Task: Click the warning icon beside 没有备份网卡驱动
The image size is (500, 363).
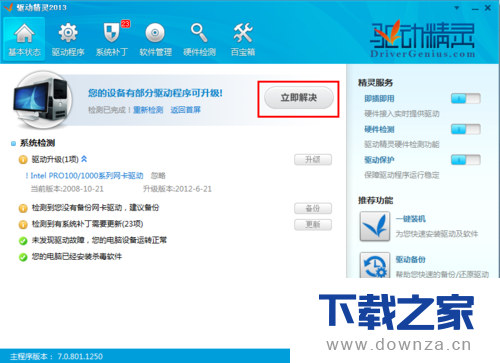Action: [23, 208]
